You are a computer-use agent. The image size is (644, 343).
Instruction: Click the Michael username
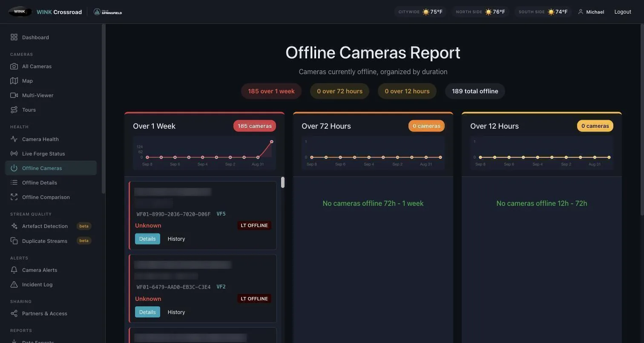click(595, 12)
